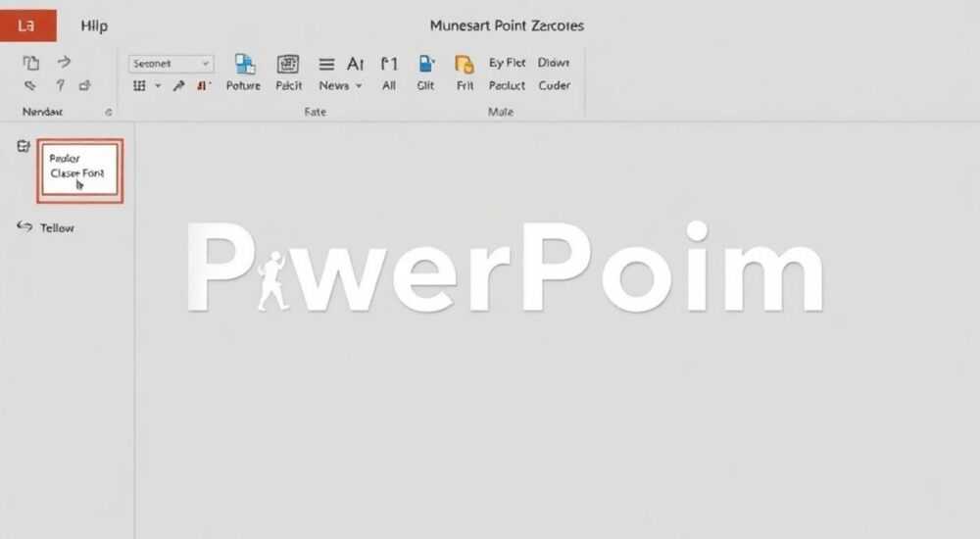Expand the arrow beside the grid icon
Image resolution: width=980 pixels, height=539 pixels.
pyautogui.click(x=158, y=85)
